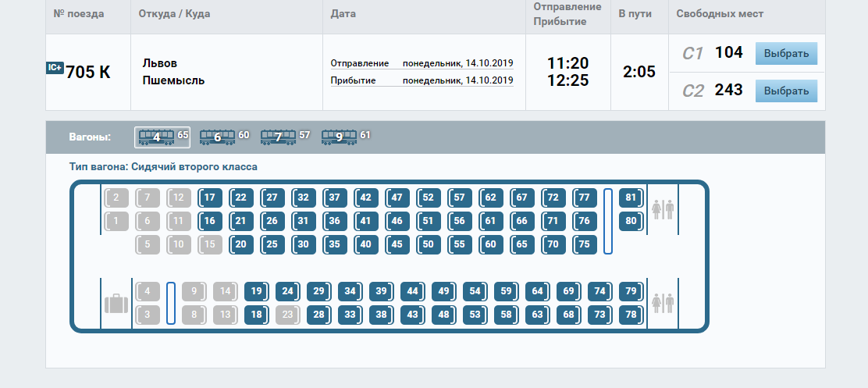Select seat 34

(x=350, y=291)
